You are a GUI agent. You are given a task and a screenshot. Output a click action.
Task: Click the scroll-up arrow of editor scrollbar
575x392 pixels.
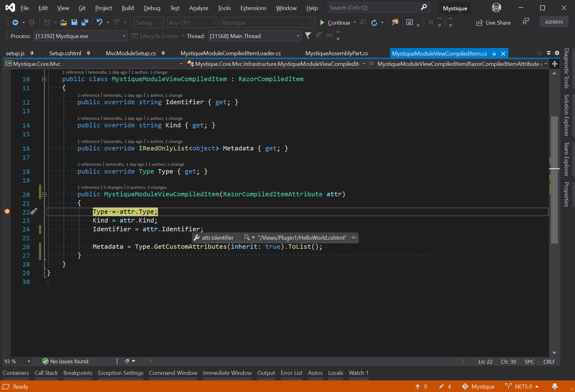coord(554,73)
